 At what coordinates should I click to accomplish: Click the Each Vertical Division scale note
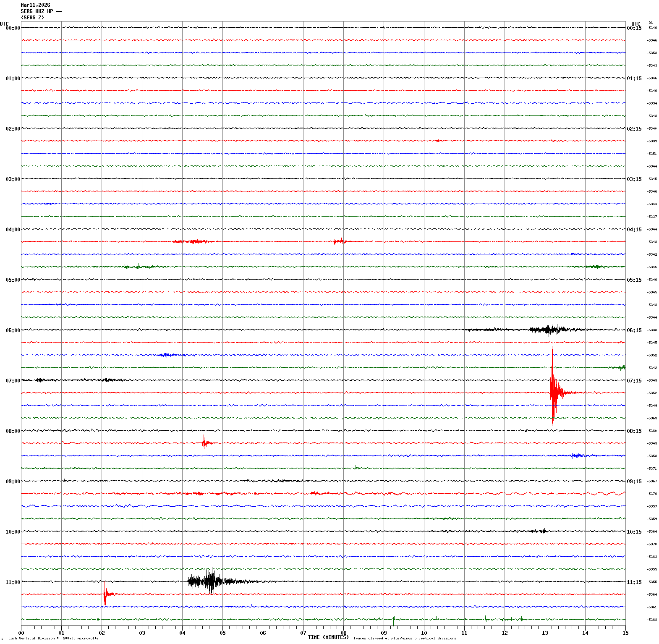pyautogui.click(x=53, y=639)
